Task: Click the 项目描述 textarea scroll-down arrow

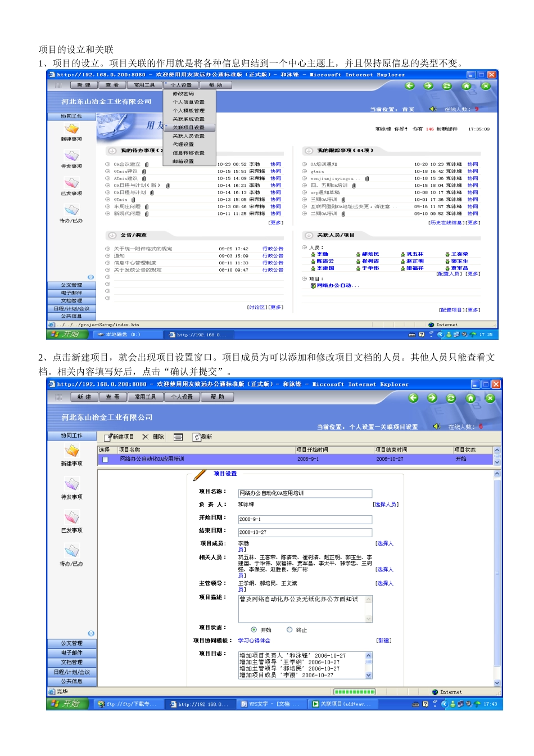Action: click(369, 619)
